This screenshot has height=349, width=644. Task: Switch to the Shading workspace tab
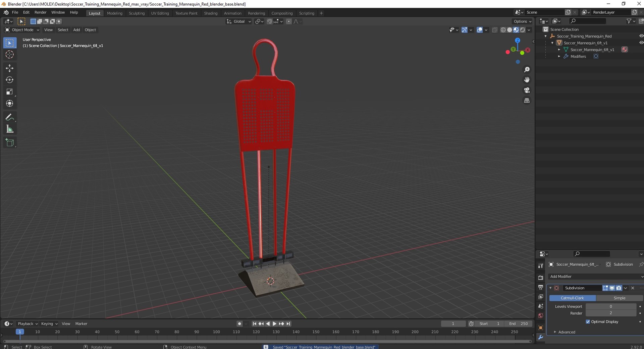pos(211,13)
